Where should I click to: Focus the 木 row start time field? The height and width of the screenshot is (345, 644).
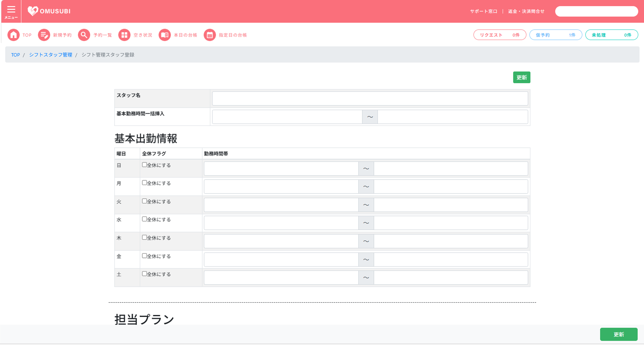point(281,241)
